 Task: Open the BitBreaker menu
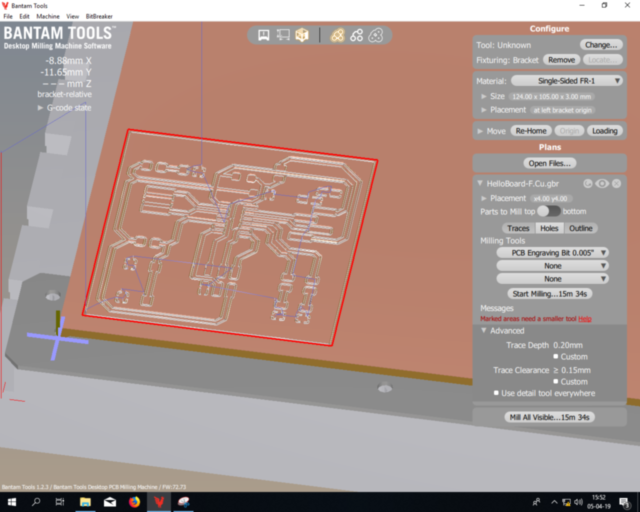99,16
